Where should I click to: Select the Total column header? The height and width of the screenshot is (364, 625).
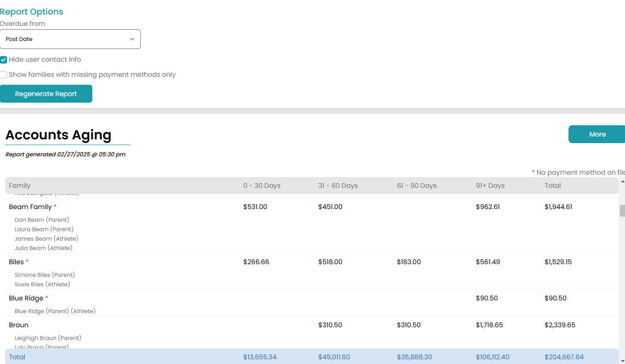(x=552, y=186)
